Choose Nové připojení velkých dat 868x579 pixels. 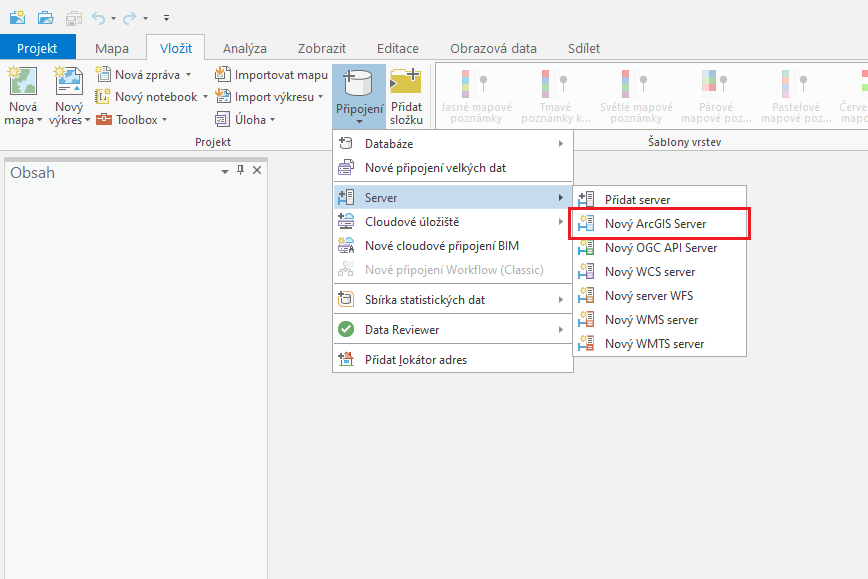point(453,168)
